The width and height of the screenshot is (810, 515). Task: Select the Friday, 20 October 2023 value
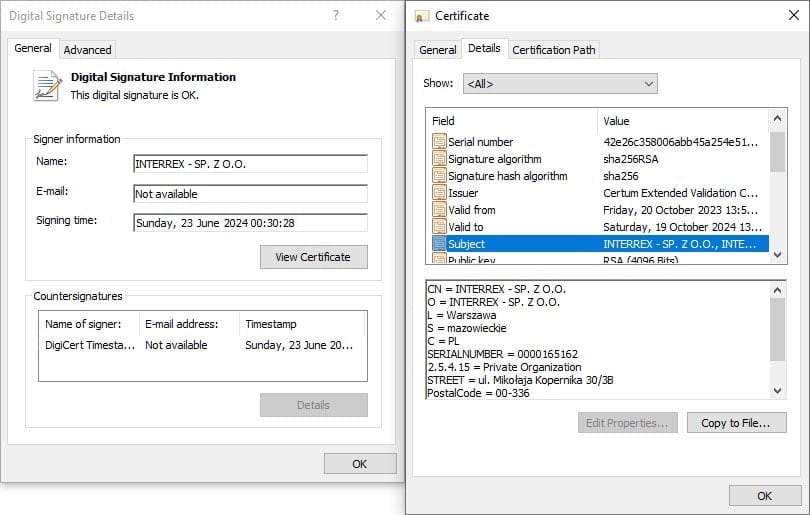tap(680, 210)
